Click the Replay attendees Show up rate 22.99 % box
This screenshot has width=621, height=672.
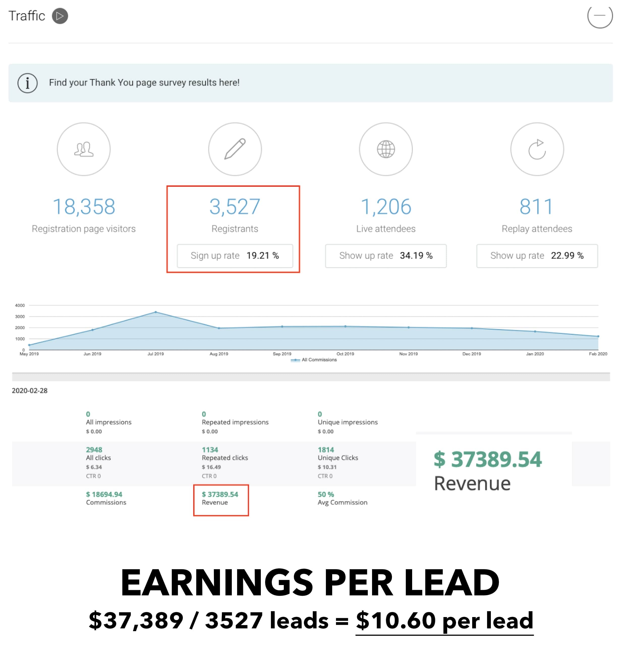click(537, 256)
